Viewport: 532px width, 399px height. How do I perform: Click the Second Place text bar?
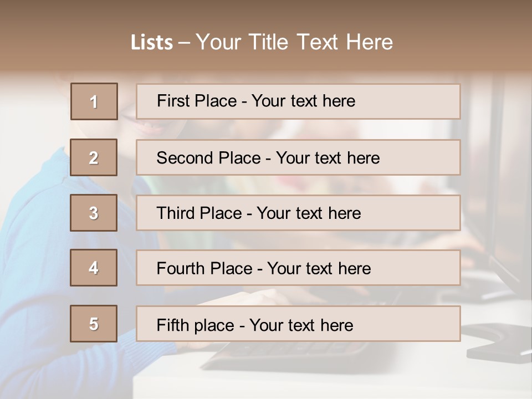(298, 157)
